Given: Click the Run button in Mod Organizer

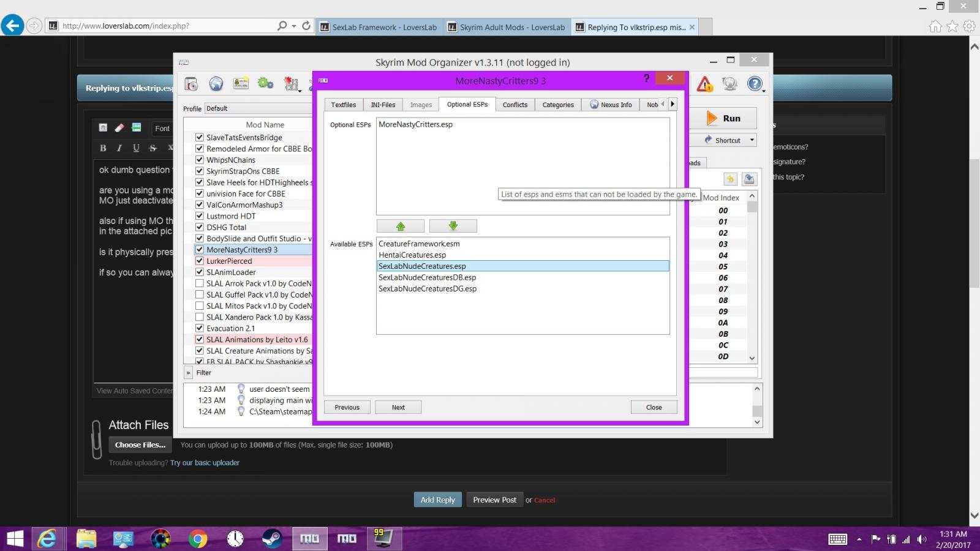Looking at the screenshot, I should coord(723,118).
